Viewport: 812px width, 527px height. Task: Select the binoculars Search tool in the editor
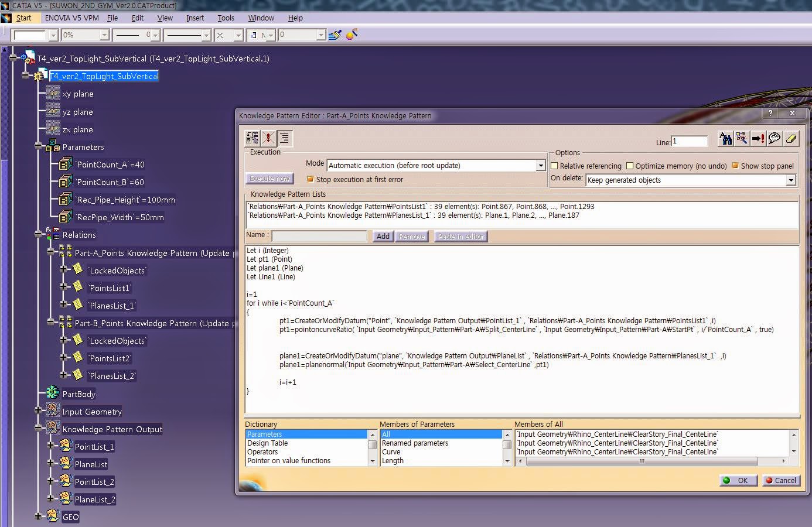coord(725,139)
